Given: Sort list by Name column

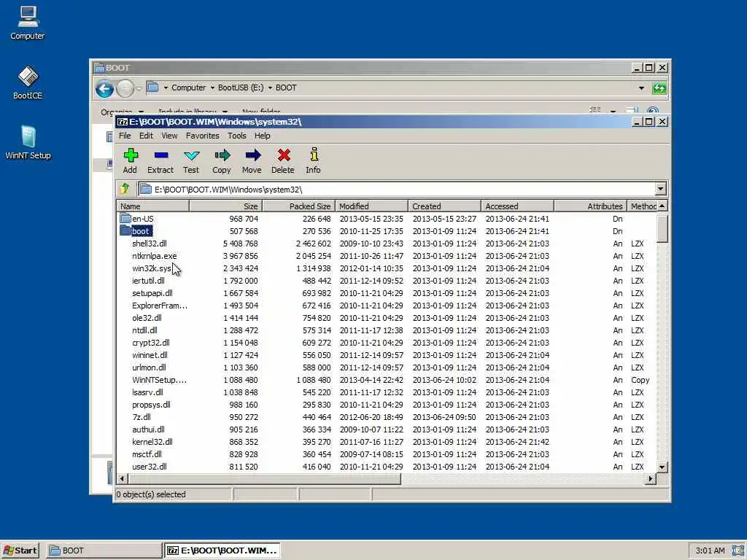Looking at the screenshot, I should [153, 206].
